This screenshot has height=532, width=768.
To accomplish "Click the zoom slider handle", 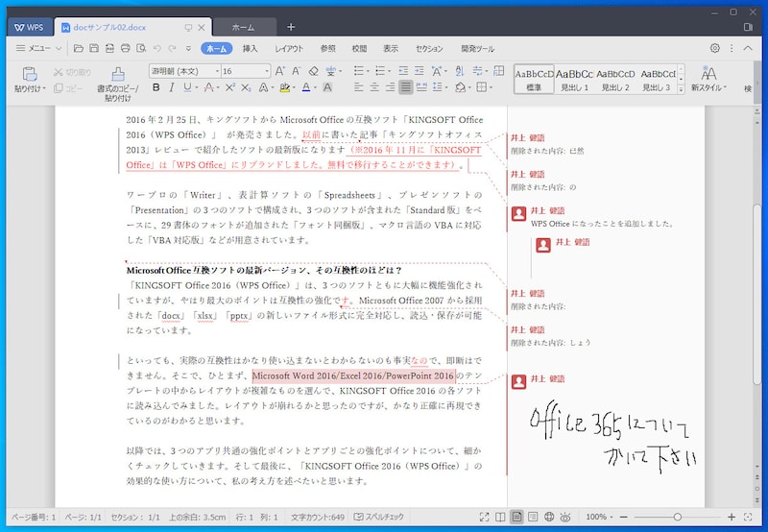I will coord(678,517).
